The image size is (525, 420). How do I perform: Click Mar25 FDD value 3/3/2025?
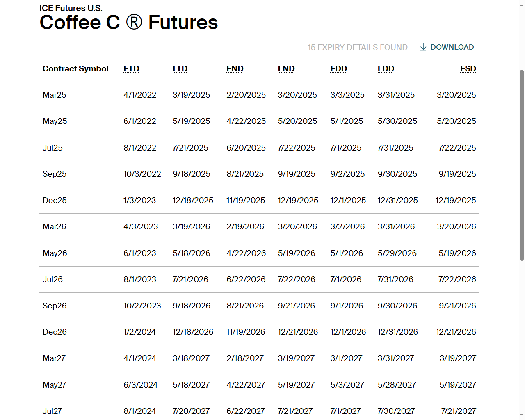(x=347, y=95)
